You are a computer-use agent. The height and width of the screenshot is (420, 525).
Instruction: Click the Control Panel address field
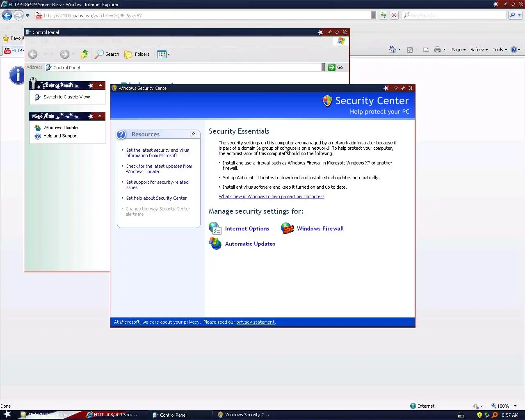tap(183, 67)
